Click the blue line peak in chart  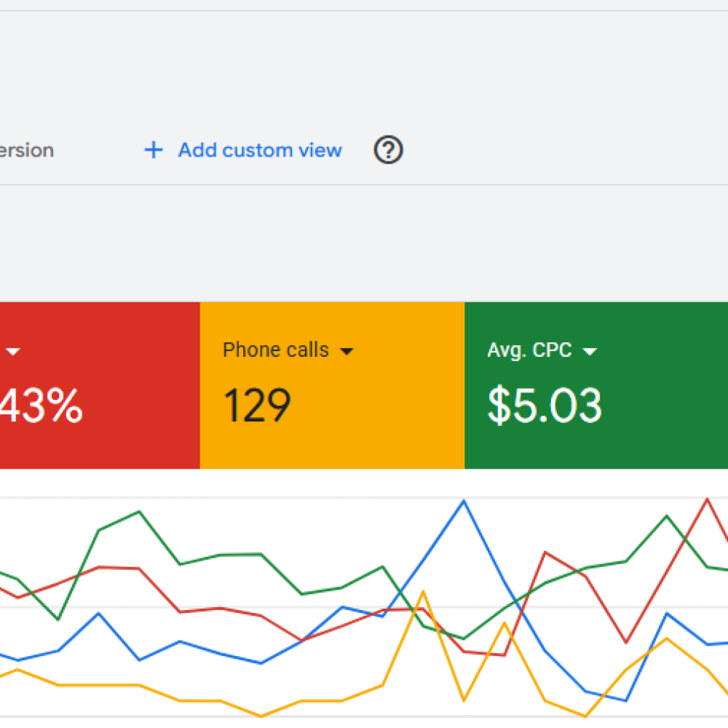463,501
